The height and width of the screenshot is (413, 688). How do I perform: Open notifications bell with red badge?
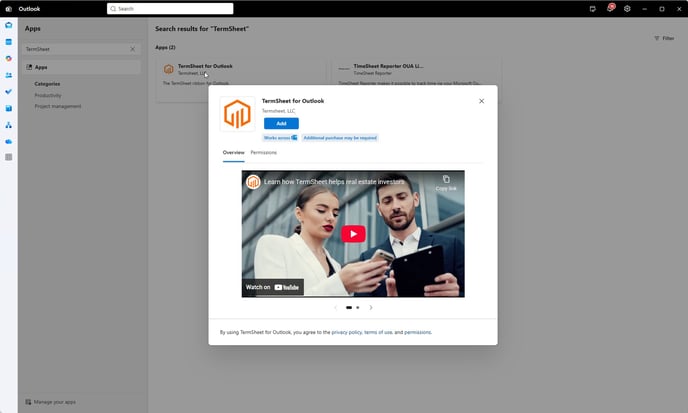610,8
